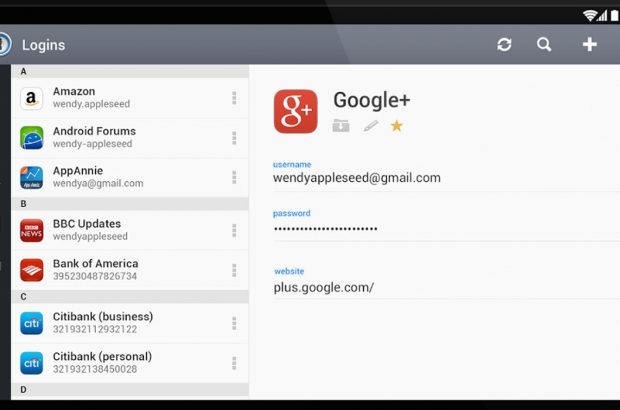The width and height of the screenshot is (620, 410).
Task: Click the wendya@gmail.com subtitle
Action: coord(98,183)
